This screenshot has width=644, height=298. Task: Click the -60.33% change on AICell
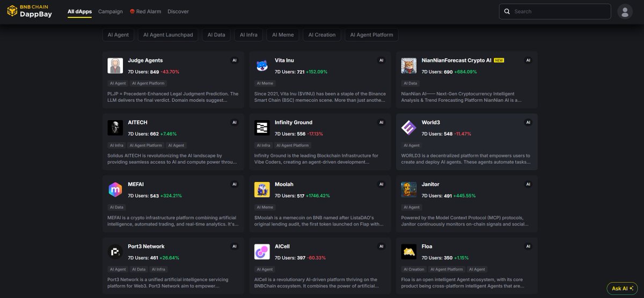pos(316,258)
